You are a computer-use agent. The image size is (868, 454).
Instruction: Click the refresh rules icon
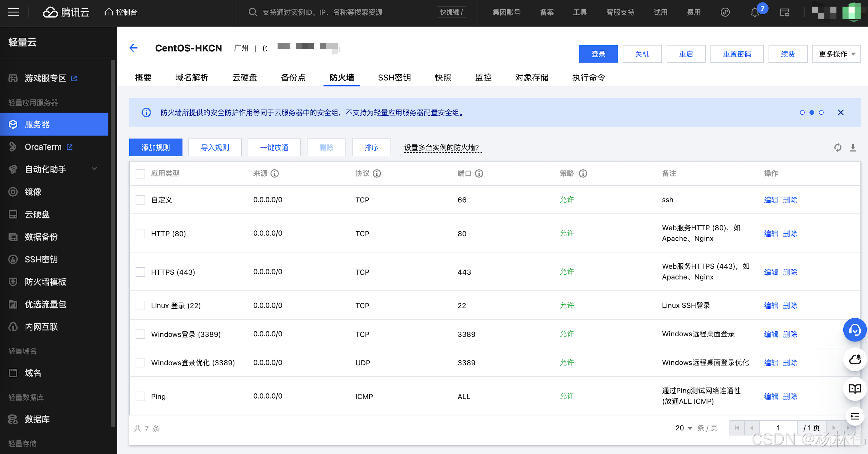point(838,147)
